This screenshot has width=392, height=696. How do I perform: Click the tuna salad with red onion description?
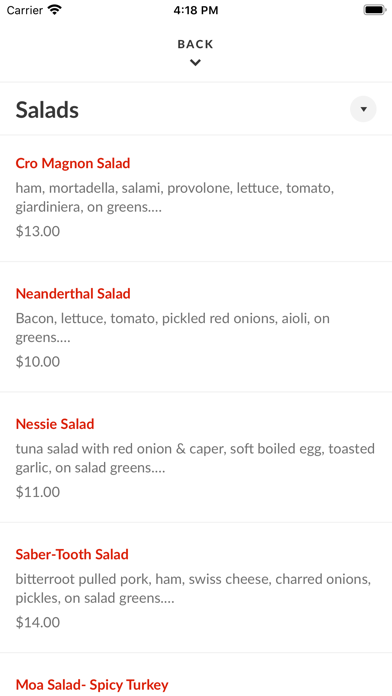(195, 458)
